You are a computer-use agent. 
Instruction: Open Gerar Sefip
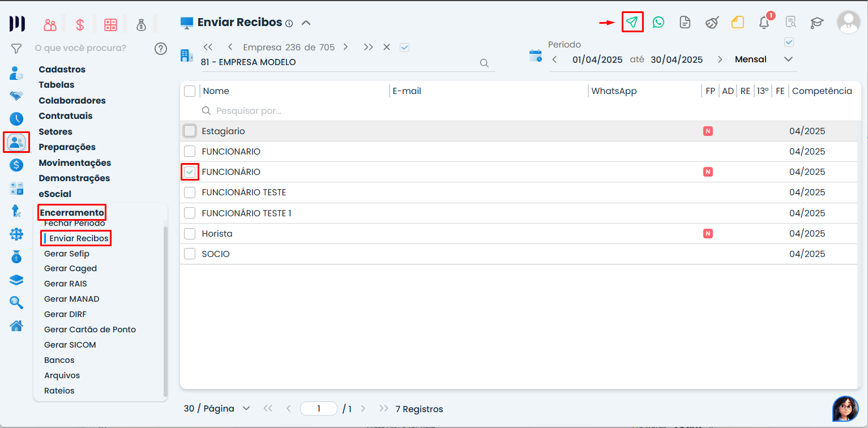coord(67,254)
